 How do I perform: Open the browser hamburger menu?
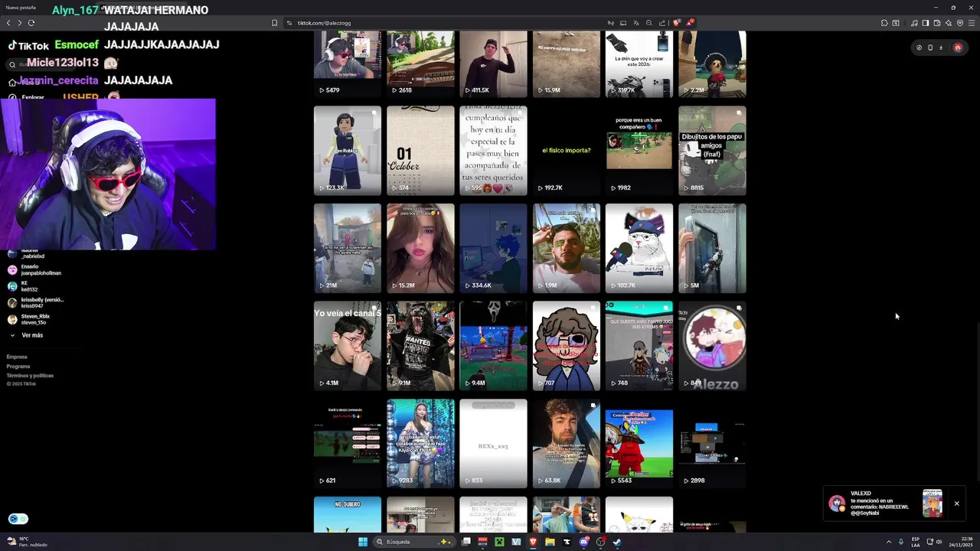pos(972,23)
